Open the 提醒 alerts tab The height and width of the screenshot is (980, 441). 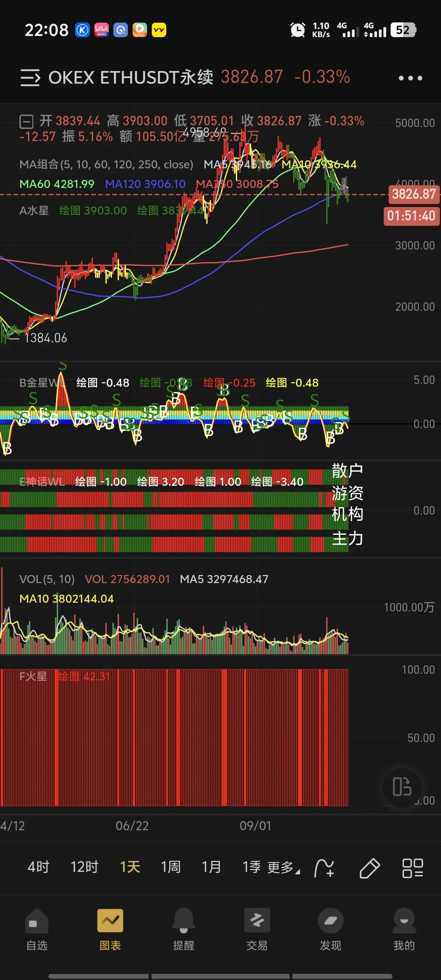[184, 929]
